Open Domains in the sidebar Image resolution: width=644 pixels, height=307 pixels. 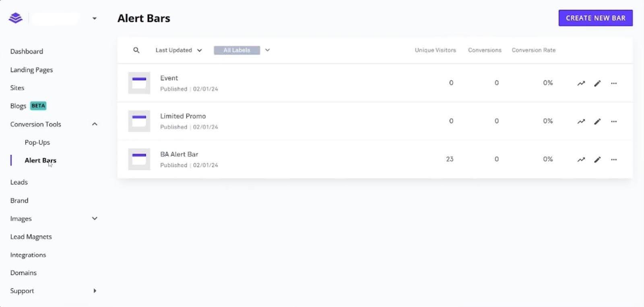[23, 273]
